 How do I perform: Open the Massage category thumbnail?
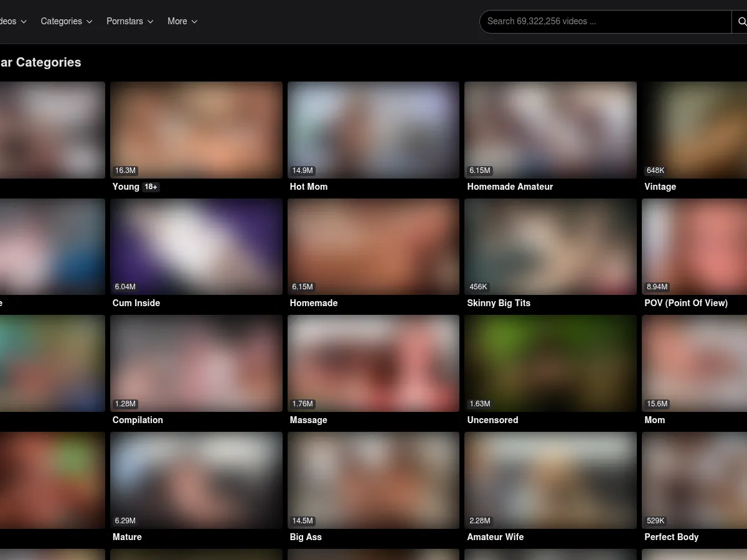pyautogui.click(x=374, y=363)
